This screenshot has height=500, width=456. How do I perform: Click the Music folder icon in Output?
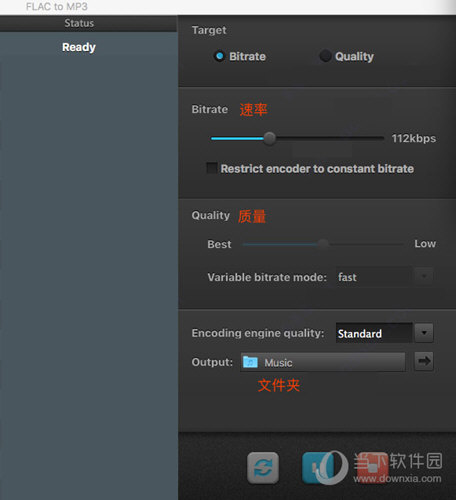point(250,362)
